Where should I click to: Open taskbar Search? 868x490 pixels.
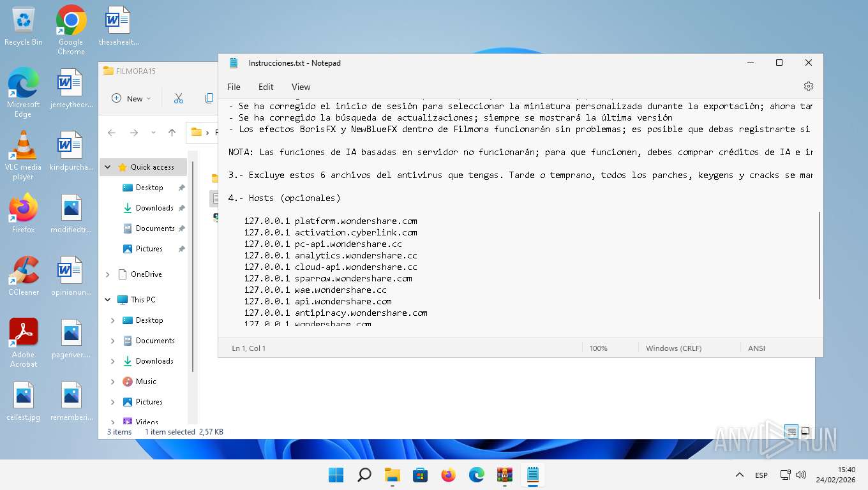tap(364, 475)
